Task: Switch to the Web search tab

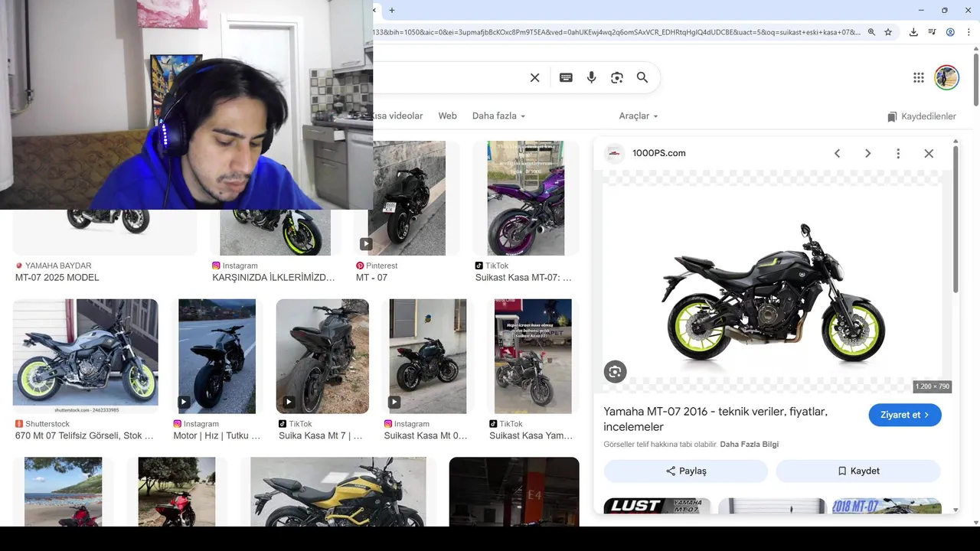Action: [447, 116]
